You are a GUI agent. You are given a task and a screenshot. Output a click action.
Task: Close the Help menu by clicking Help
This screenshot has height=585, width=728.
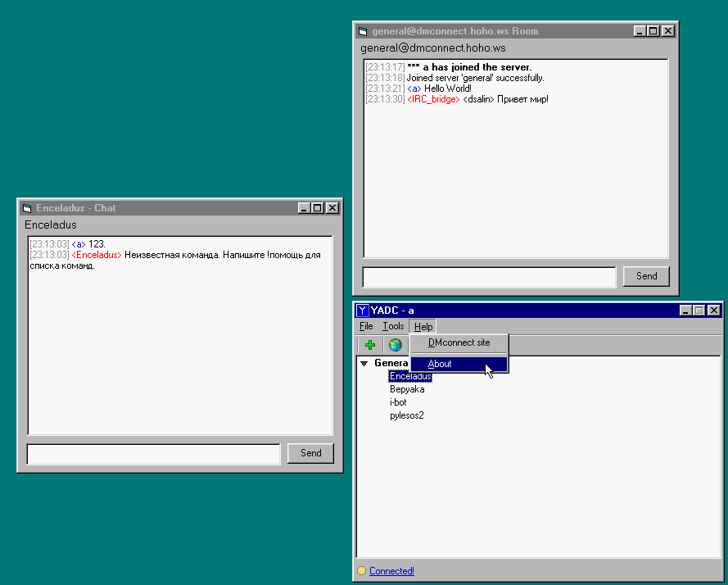423,326
